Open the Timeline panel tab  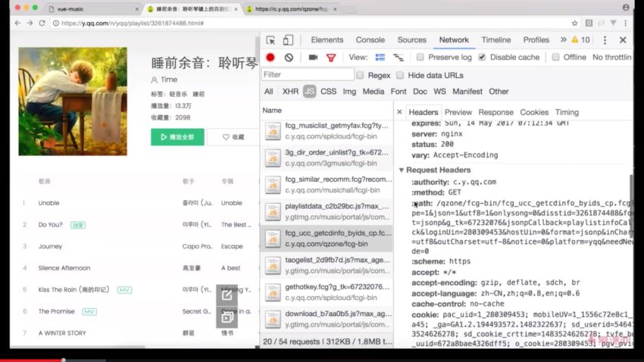pyautogui.click(x=496, y=40)
